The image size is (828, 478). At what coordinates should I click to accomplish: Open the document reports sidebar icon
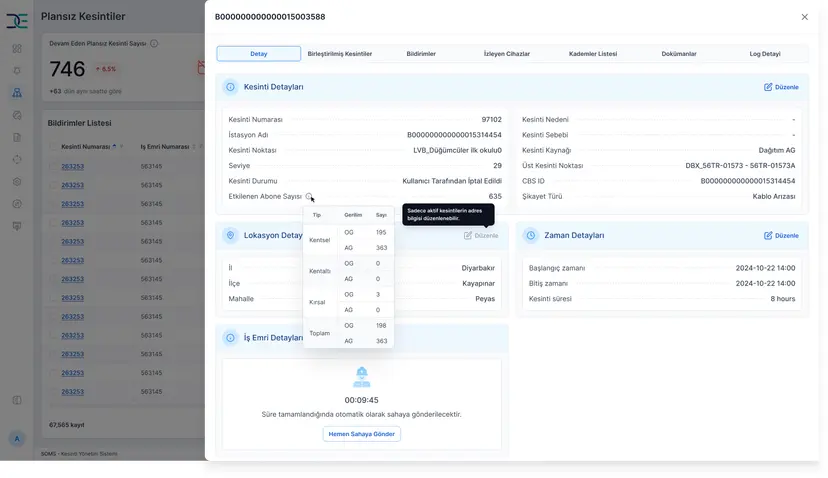tap(17, 137)
